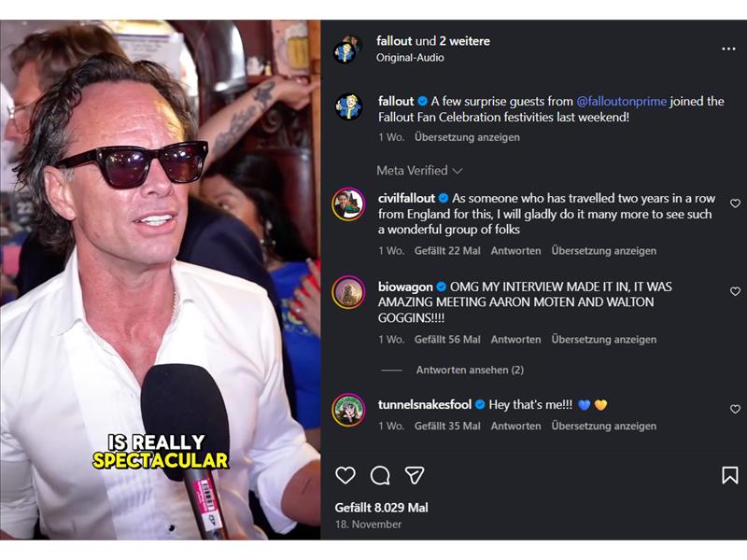View likes count Gefällt 8.029 Mal
The image size is (747, 560).
tap(381, 508)
